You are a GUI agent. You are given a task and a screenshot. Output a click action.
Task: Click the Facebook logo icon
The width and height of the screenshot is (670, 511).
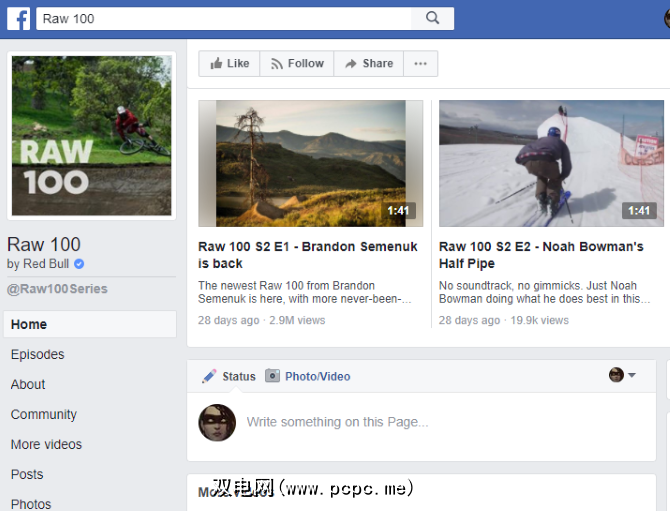[18, 19]
